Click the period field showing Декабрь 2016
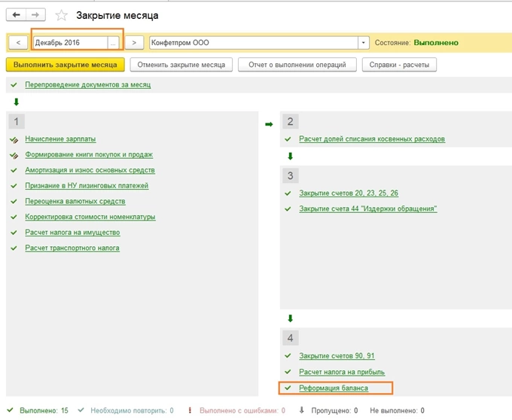The image size is (512, 420). click(70, 43)
